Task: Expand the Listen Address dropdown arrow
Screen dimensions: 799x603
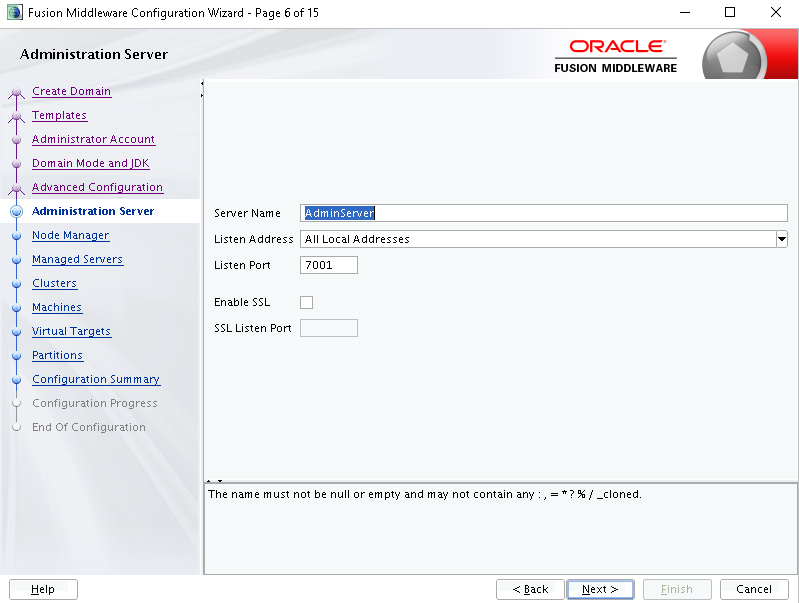Action: point(782,239)
